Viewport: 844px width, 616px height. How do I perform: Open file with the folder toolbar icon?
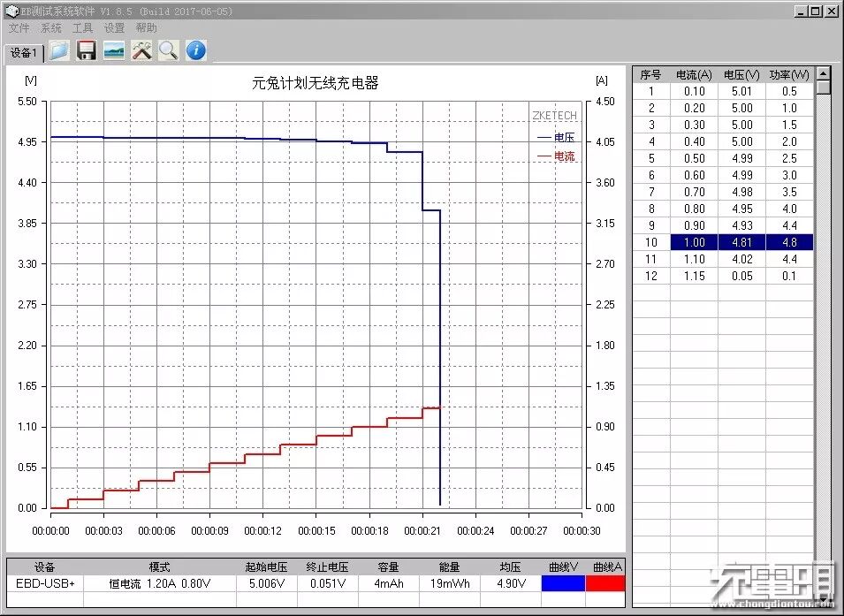tap(59, 50)
